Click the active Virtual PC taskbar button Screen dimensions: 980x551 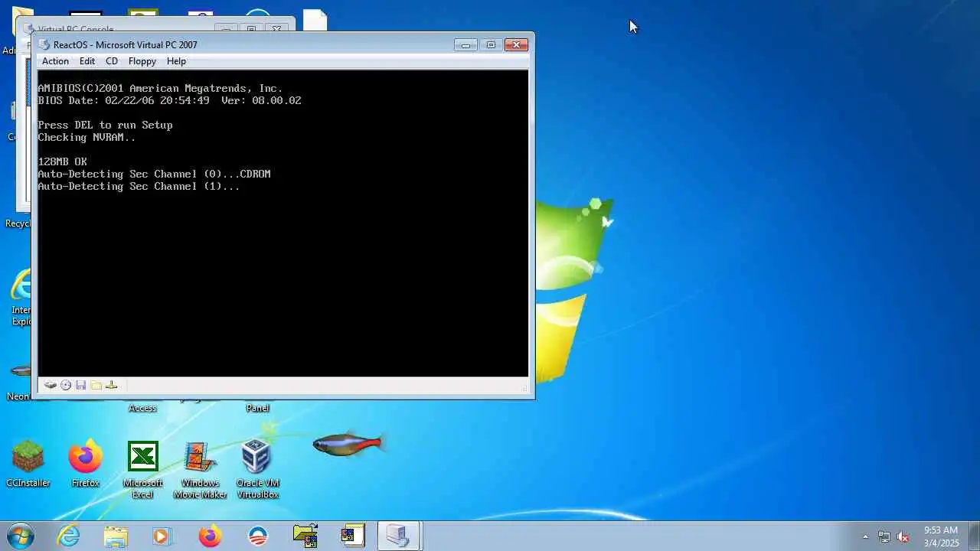(x=398, y=536)
